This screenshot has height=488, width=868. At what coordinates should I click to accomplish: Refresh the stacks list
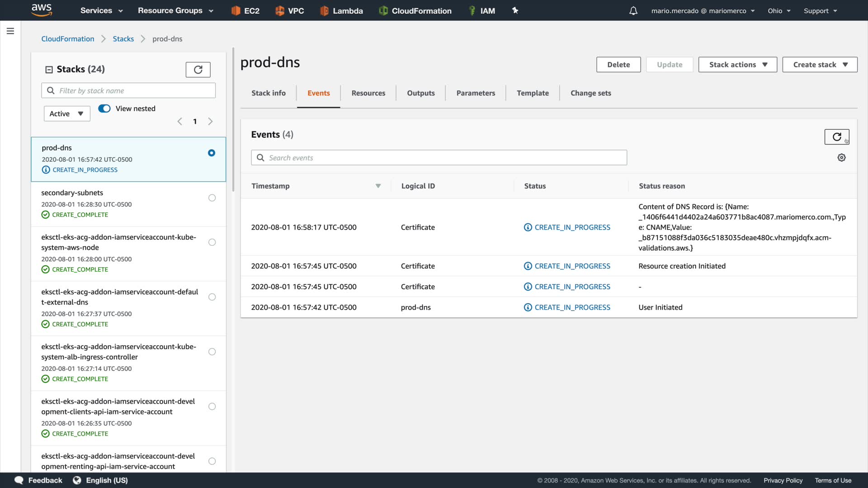click(x=198, y=70)
